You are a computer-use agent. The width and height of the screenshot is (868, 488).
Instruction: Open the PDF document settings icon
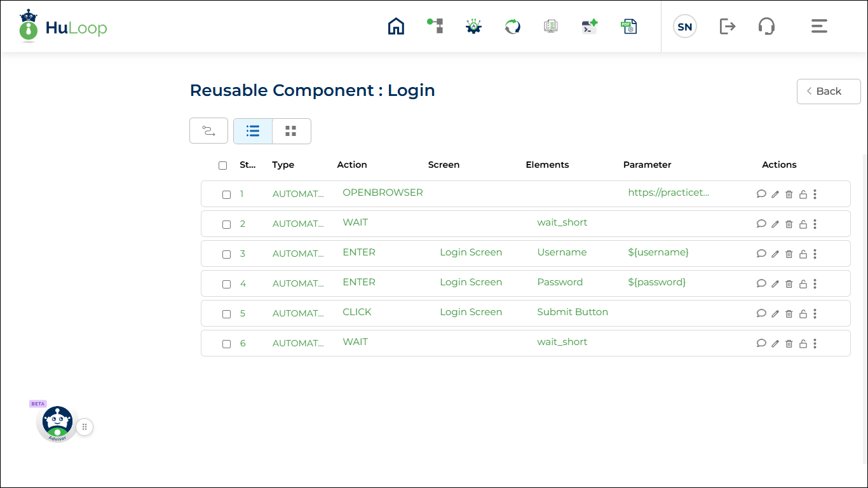pos(628,26)
